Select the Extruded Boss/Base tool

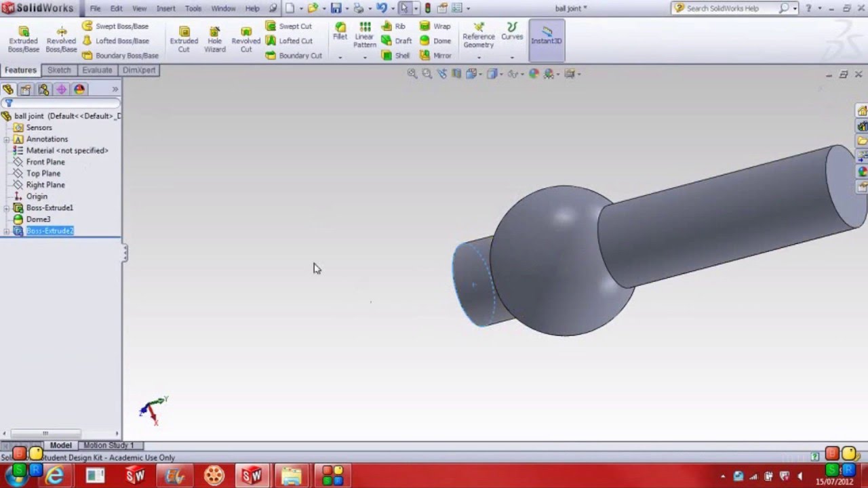pyautogui.click(x=24, y=37)
